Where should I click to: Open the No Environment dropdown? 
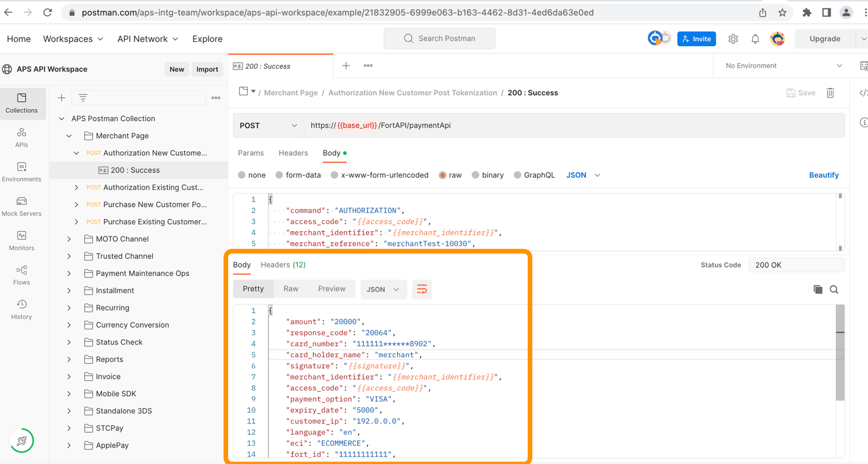click(783, 66)
